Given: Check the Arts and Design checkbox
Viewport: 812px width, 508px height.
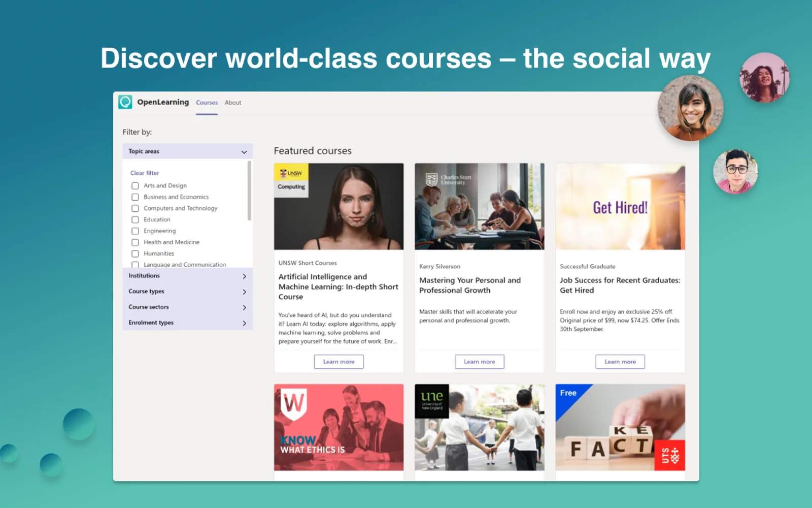Looking at the screenshot, I should (x=135, y=186).
